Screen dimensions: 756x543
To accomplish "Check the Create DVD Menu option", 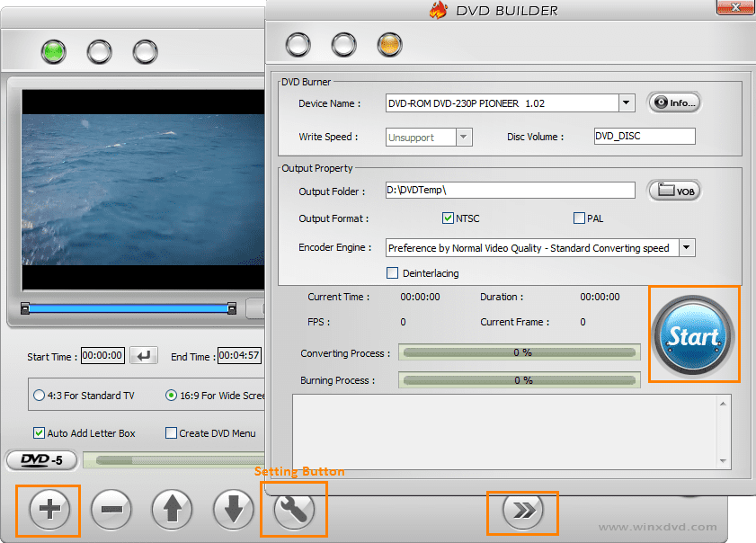I will (171, 433).
